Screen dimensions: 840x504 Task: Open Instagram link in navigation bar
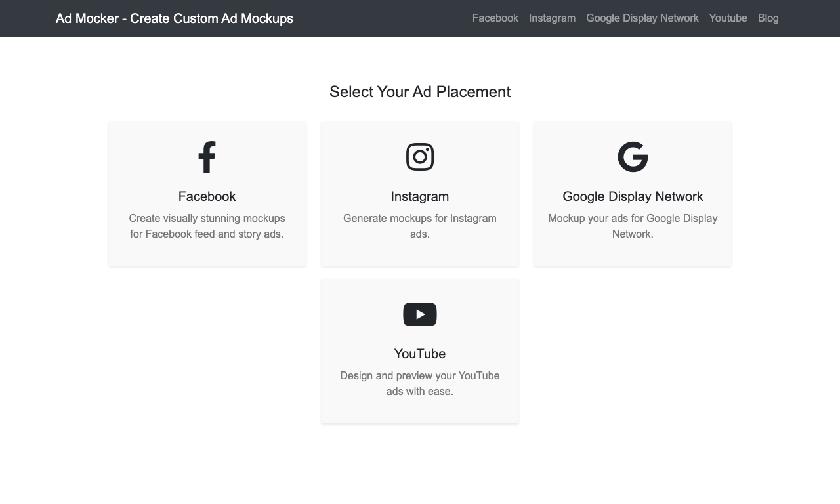(x=552, y=18)
